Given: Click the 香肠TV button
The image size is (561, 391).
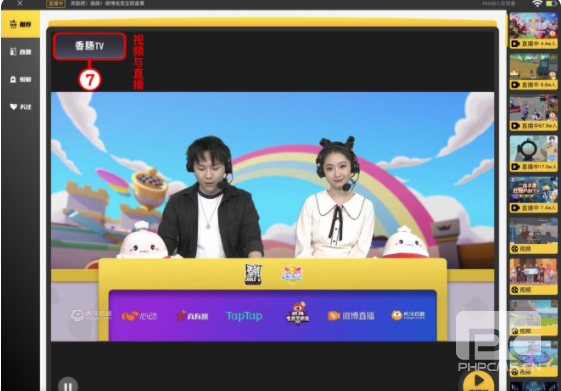Looking at the screenshot, I should pos(89,46).
